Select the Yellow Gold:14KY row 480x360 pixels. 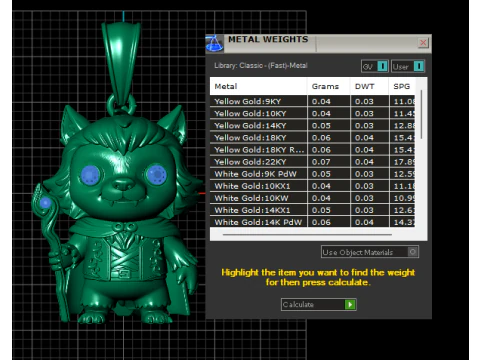pyautogui.click(x=313, y=126)
